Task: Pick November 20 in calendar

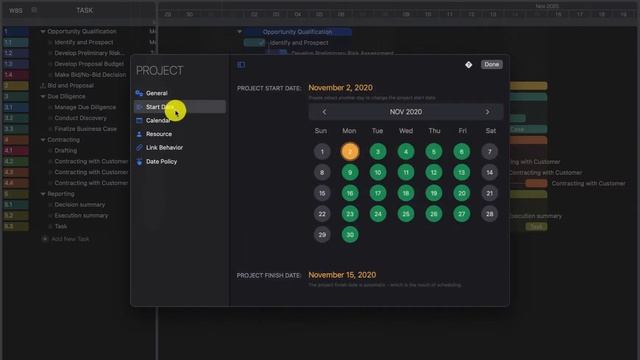Action: (462, 193)
